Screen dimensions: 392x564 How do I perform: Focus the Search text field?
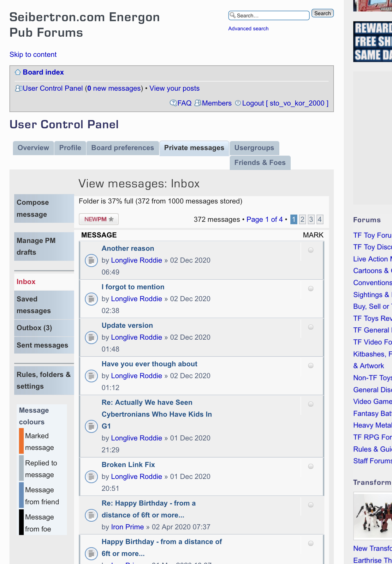point(271,15)
